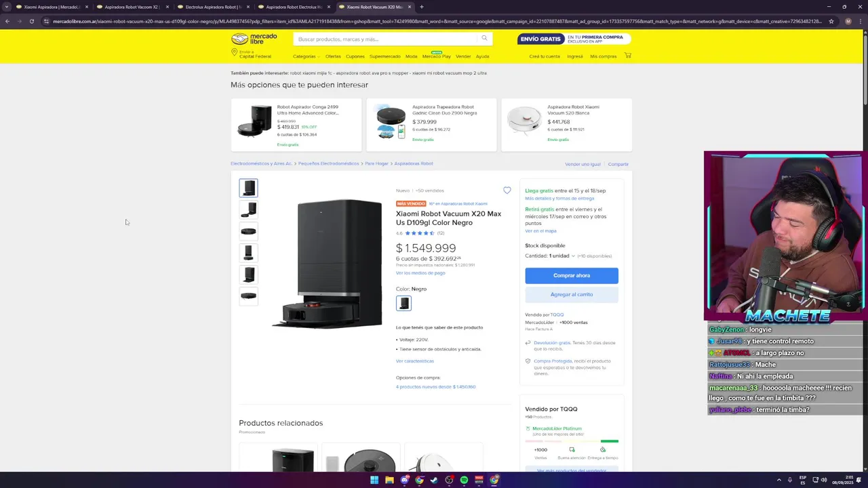Image resolution: width=868 pixels, height=488 pixels.
Task: Open Aspiradora Trapeadora Gadnic Clean Duo card
Action: click(x=431, y=125)
